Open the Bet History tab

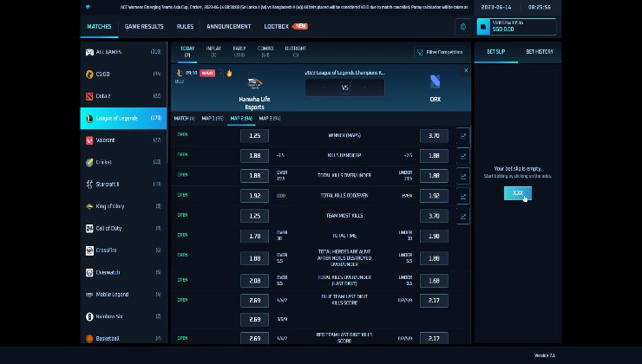(x=539, y=52)
